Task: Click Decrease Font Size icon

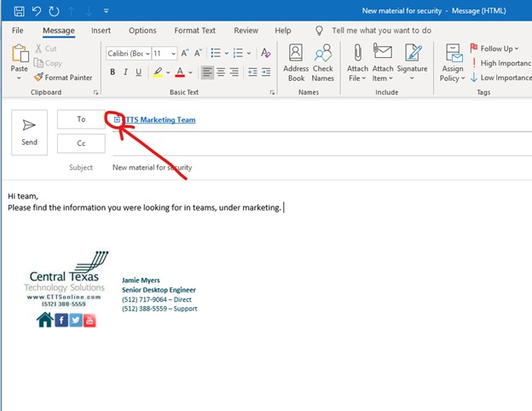Action: [x=198, y=53]
